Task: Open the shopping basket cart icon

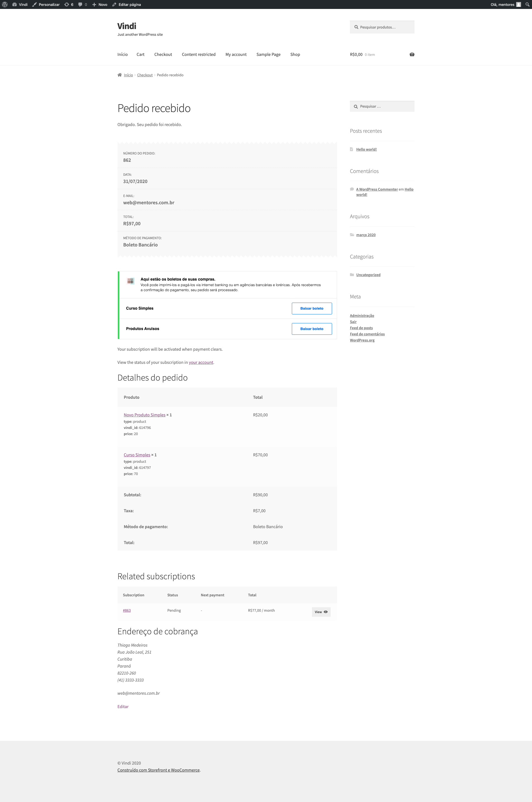Action: point(412,54)
